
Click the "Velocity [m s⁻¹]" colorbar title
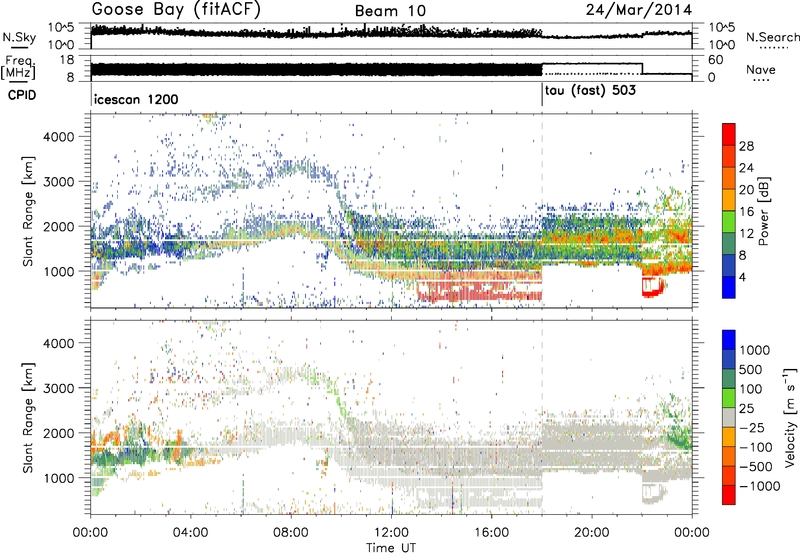pos(790,417)
